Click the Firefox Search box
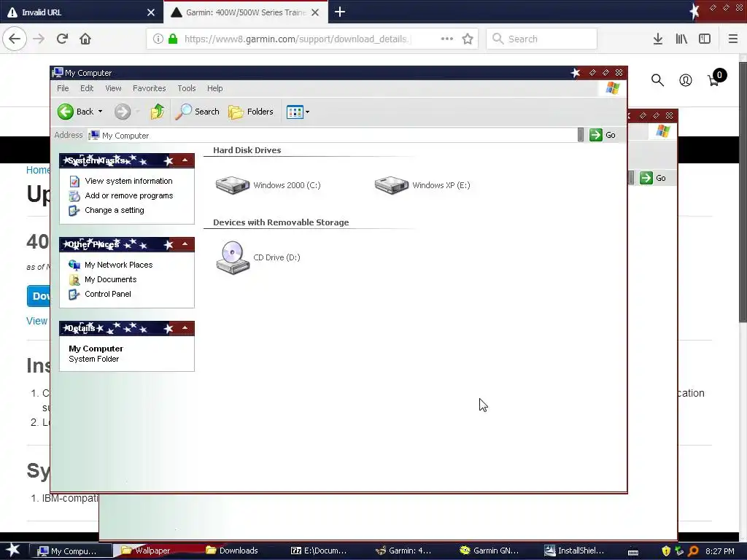The width and height of the screenshot is (747, 560). coord(542,39)
